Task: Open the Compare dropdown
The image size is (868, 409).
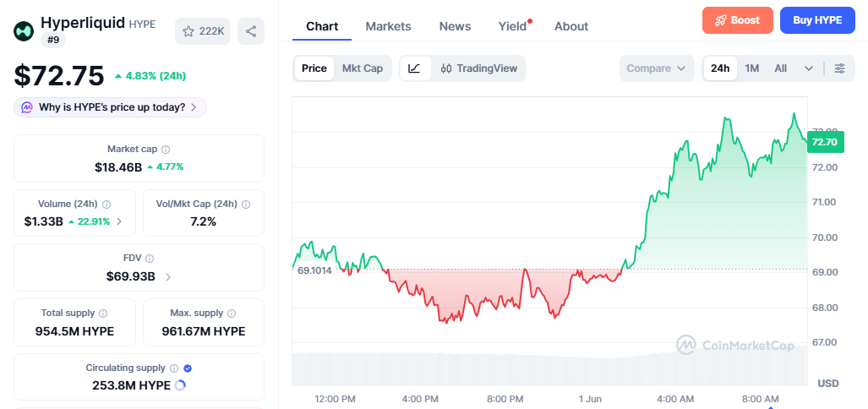Action: (x=657, y=68)
